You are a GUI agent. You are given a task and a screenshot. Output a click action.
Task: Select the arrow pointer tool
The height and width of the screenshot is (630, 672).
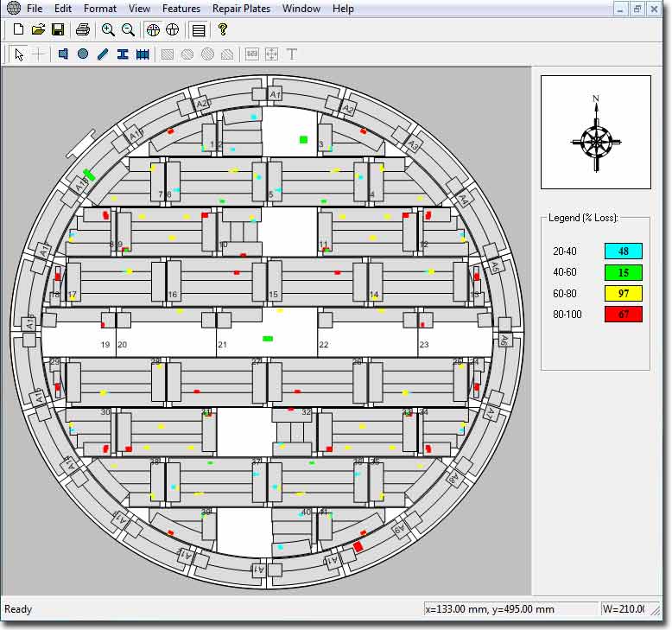pos(19,54)
